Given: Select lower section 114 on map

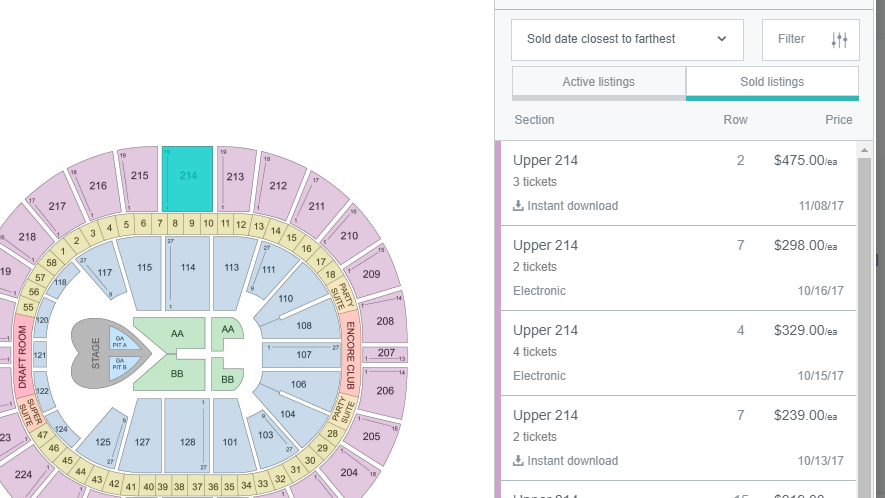Looking at the screenshot, I should (188, 273).
